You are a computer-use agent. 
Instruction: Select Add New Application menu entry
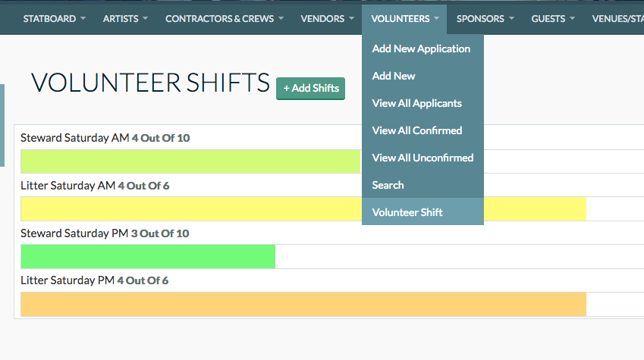[421, 49]
